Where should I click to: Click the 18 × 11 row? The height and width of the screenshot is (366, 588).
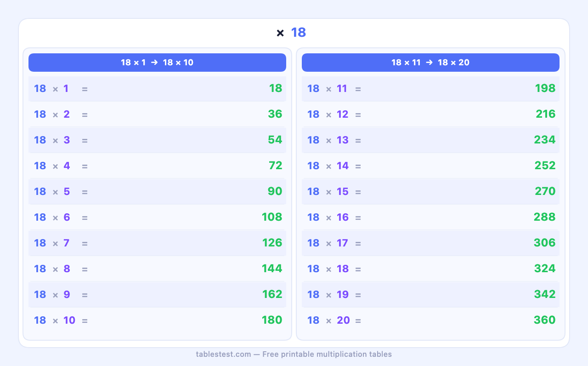click(x=430, y=89)
